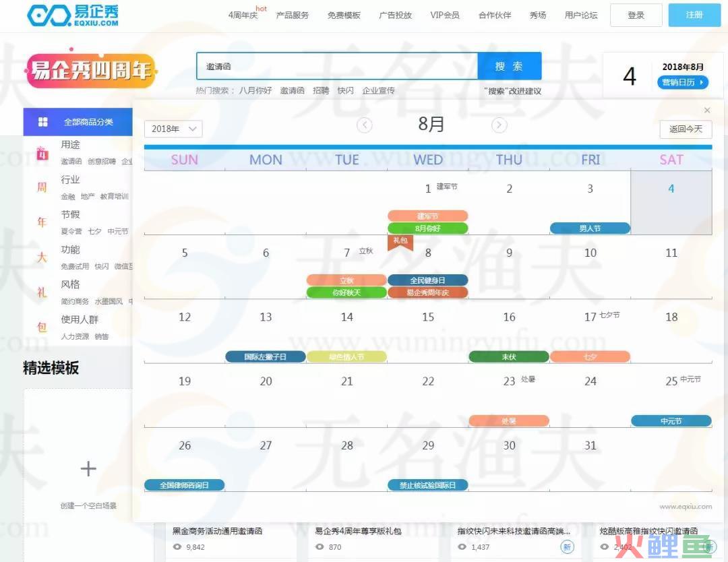
Task: Click hot search link 八月你好
Action: [x=255, y=90]
